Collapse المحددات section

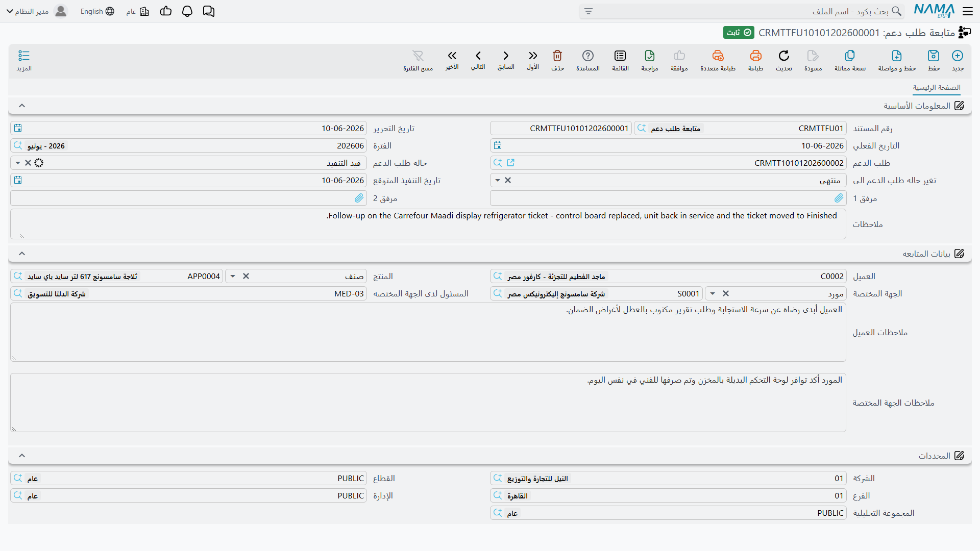(x=22, y=456)
